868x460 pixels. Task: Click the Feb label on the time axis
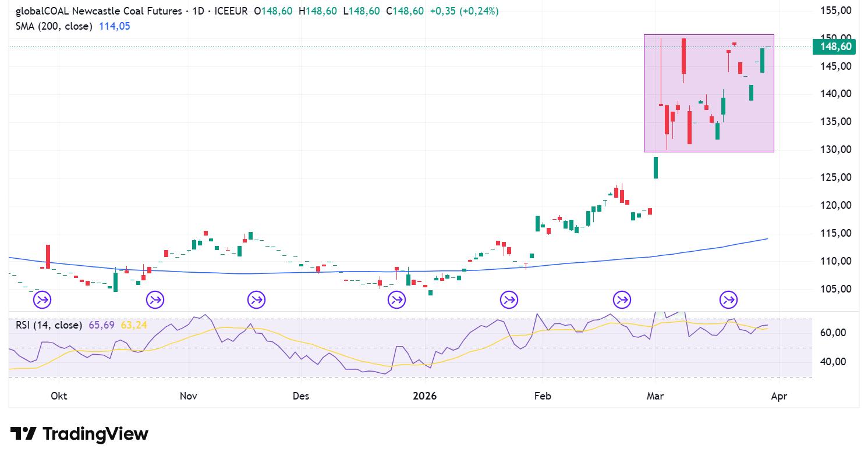click(542, 396)
